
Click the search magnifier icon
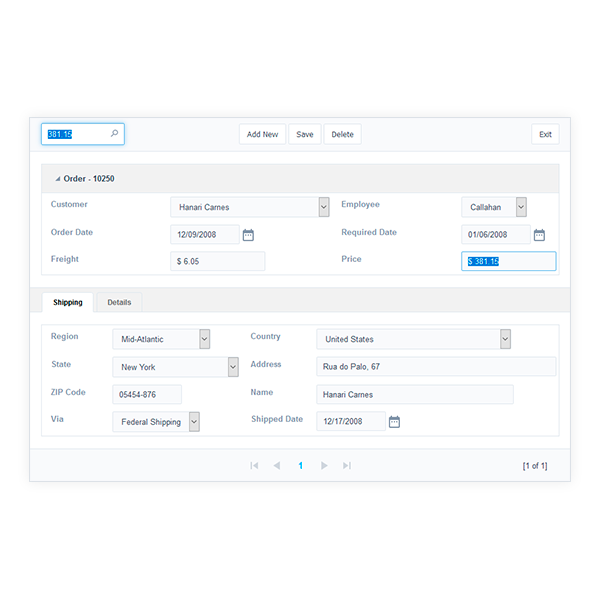(115, 134)
